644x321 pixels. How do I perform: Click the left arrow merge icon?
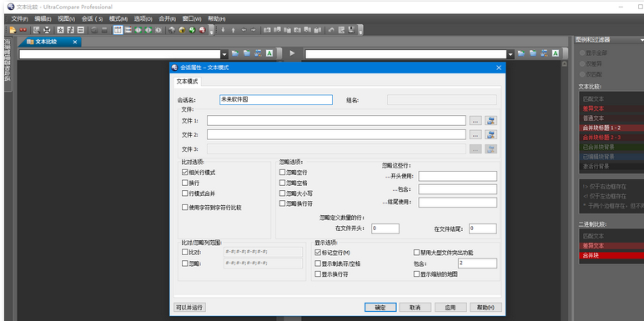[244, 29]
